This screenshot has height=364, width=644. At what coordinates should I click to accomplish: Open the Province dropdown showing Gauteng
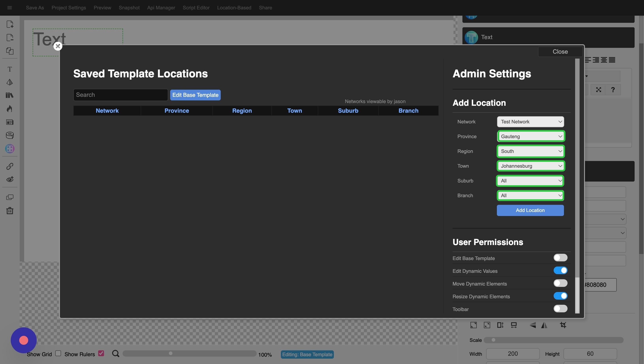pos(531,136)
